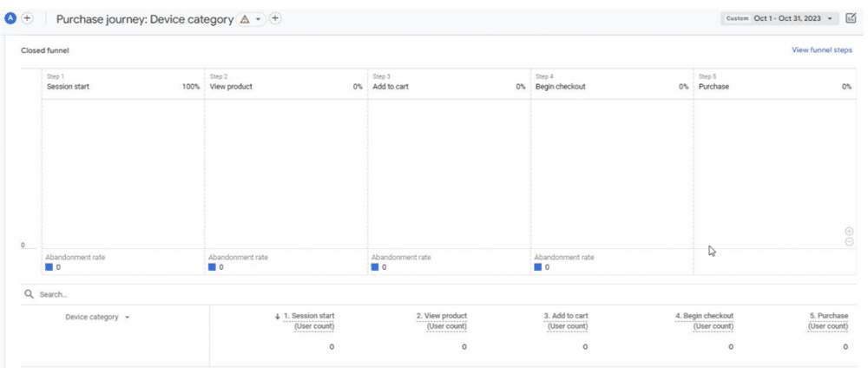Add a filter using the plus icon after the title
Viewport: 868px width, 374px height.
[275, 19]
